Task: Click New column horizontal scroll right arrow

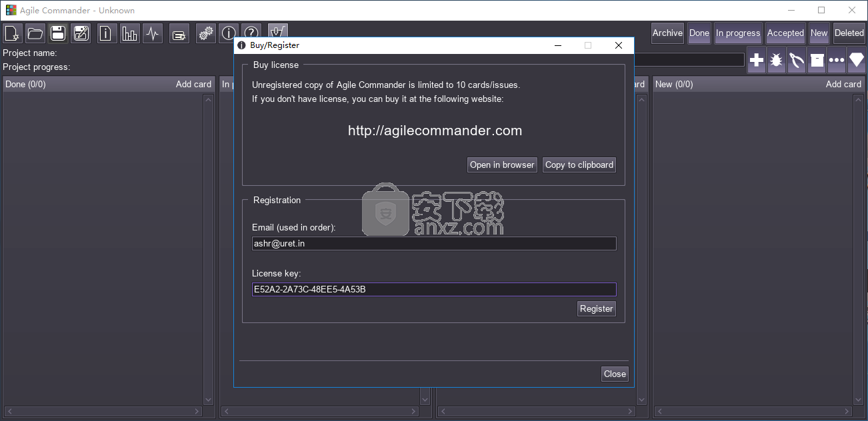Action: [847, 412]
